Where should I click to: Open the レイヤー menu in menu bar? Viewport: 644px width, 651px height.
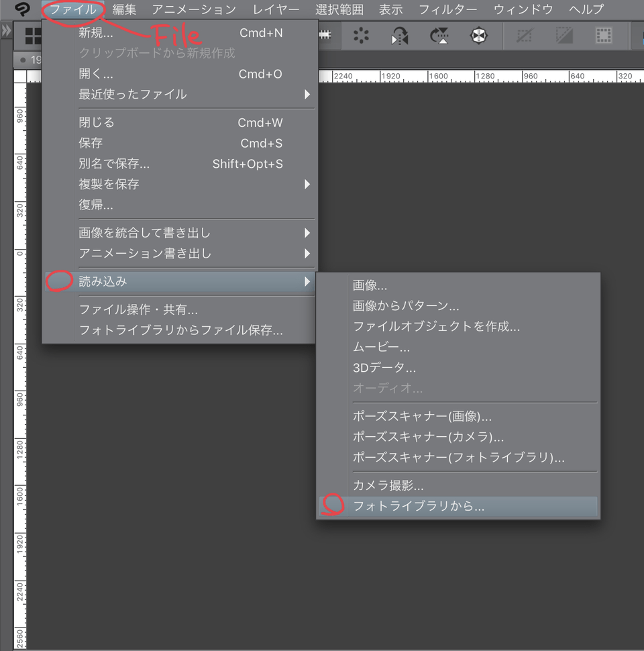276,9
